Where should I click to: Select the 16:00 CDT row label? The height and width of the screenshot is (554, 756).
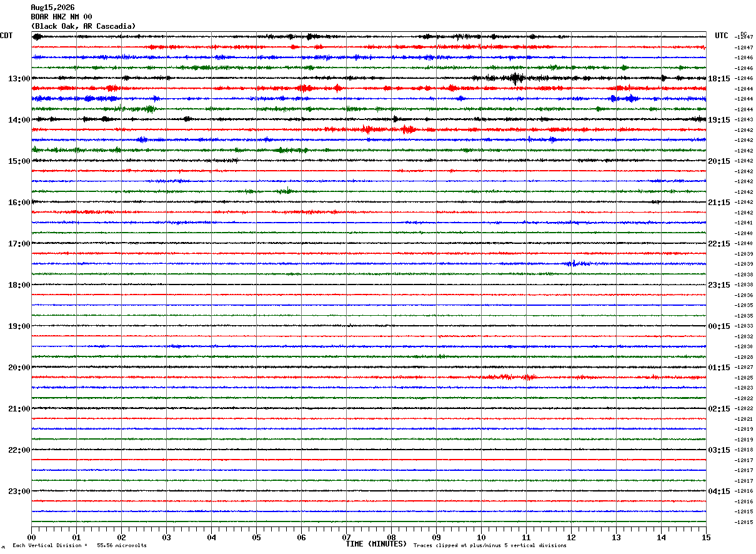click(19, 203)
